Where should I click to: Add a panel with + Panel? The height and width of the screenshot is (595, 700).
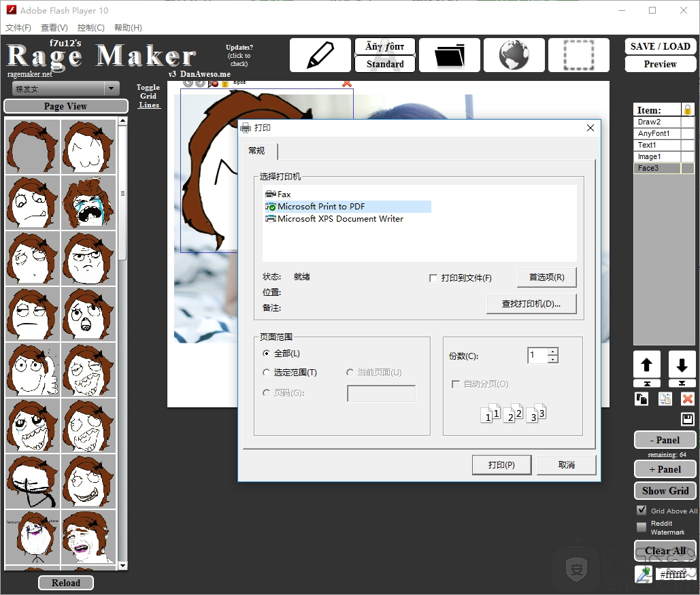[x=665, y=469]
